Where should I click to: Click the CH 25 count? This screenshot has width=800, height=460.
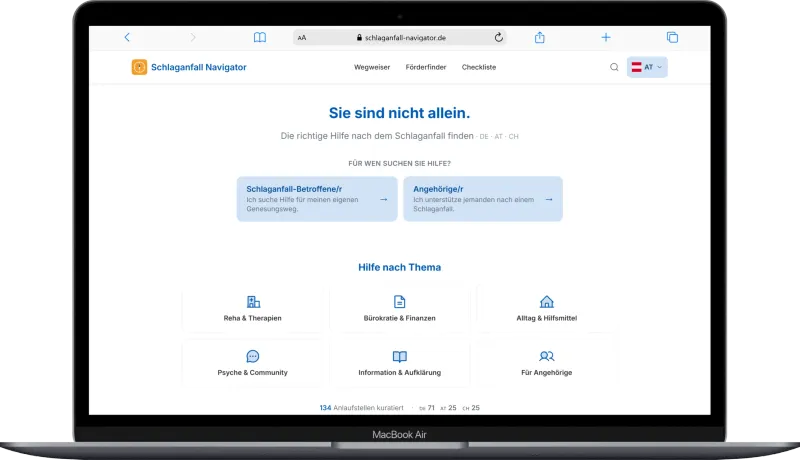(471, 408)
